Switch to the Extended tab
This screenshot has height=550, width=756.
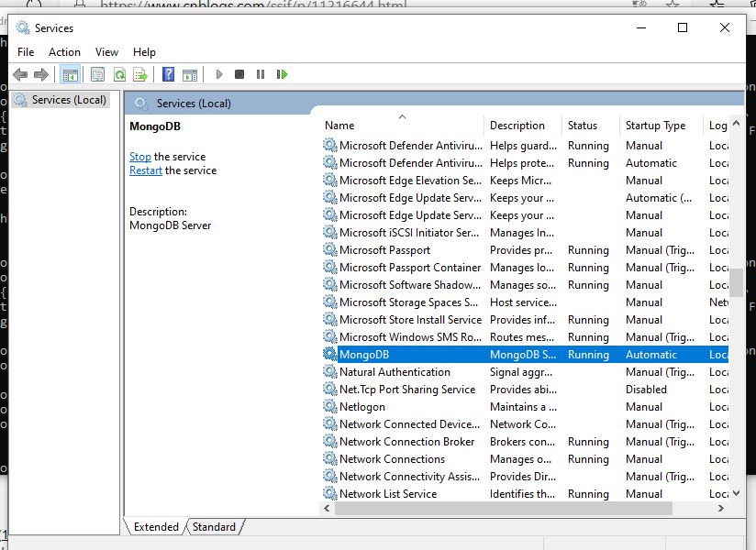156,527
